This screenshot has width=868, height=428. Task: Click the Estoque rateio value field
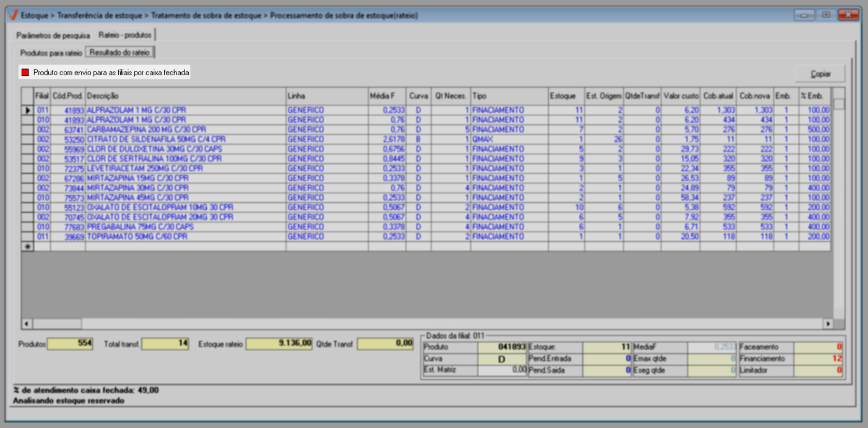279,344
